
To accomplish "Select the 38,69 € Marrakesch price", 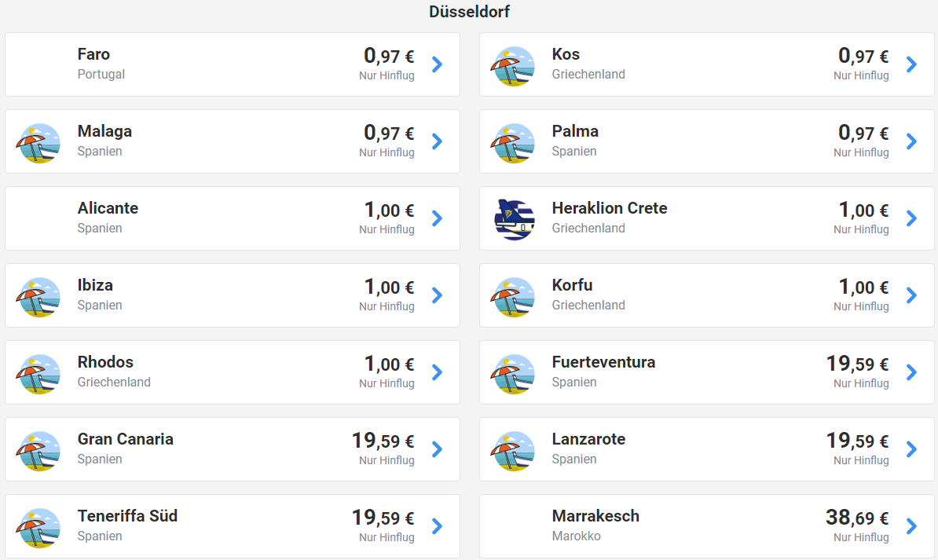I will [x=856, y=518].
